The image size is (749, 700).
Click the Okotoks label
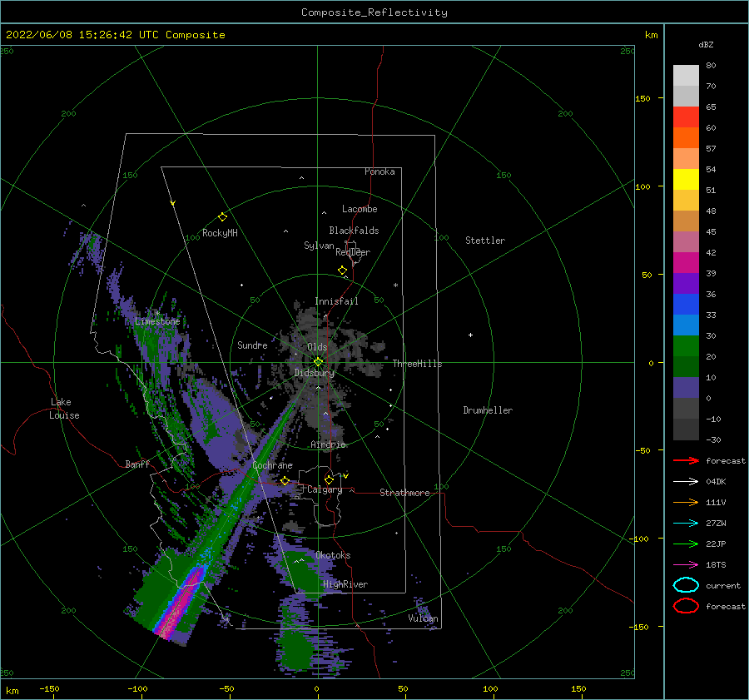coord(333,555)
